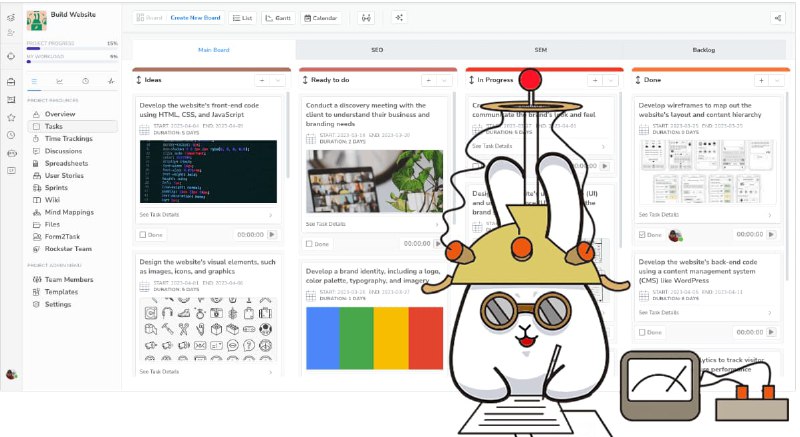This screenshot has width=800, height=437.
Task: Open the Done column dropdown chevron
Action: coord(777,79)
